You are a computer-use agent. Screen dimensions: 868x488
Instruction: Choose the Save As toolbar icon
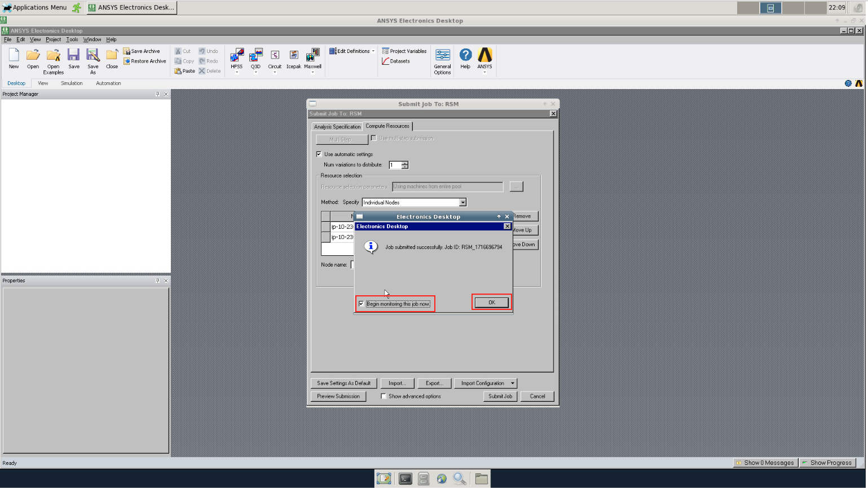[x=93, y=55]
